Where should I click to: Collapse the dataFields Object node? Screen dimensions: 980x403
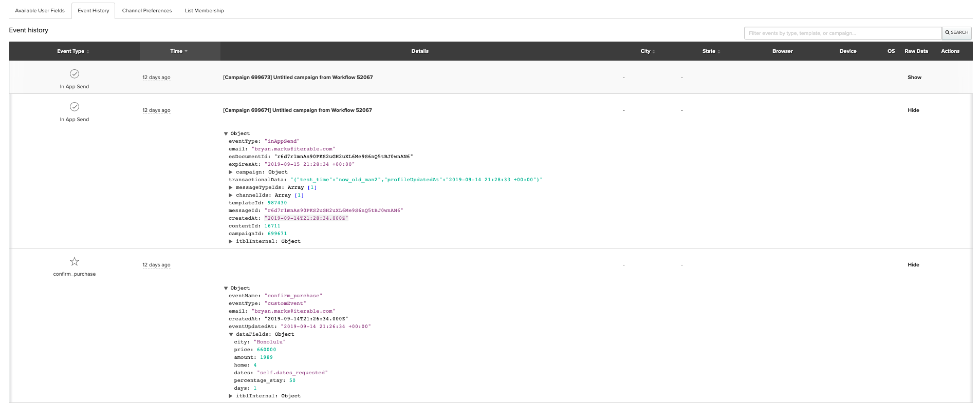[x=231, y=334]
